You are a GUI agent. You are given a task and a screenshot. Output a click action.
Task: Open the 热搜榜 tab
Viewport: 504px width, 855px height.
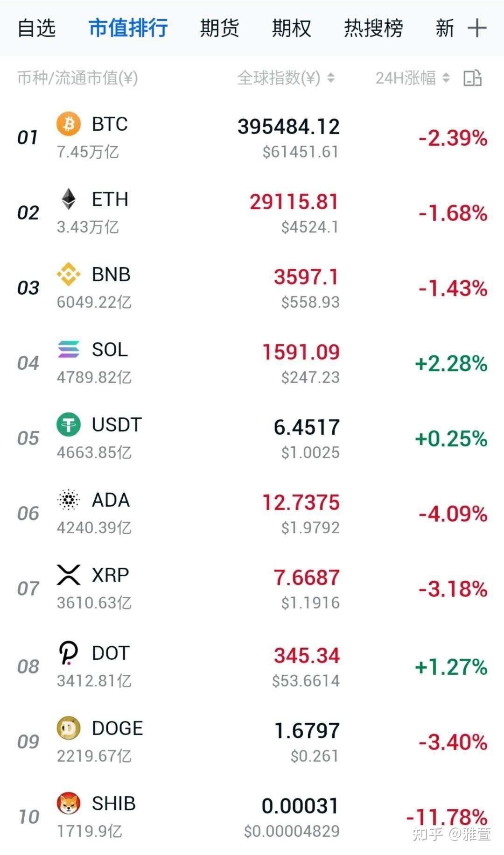click(373, 28)
